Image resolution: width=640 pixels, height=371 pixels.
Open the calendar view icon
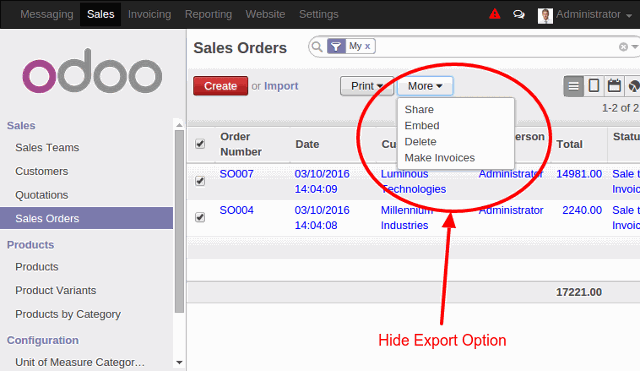614,86
